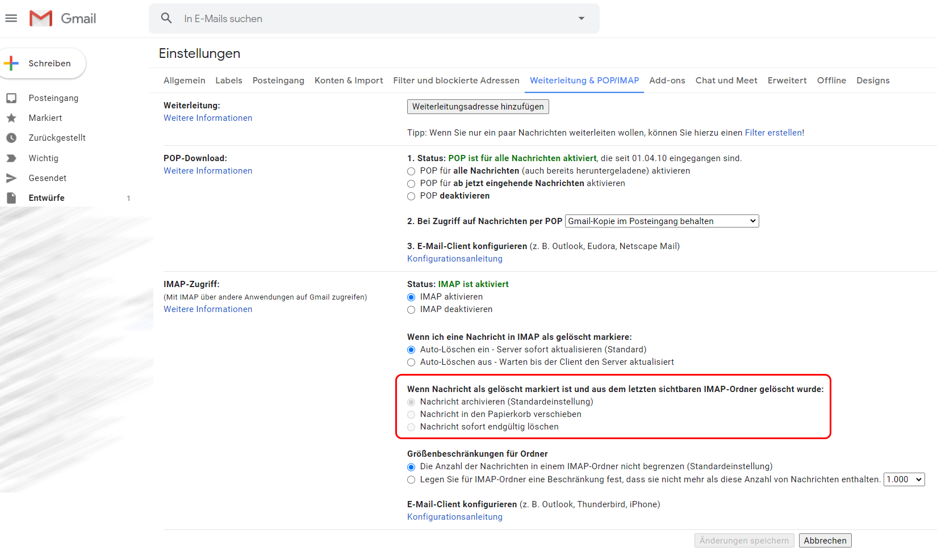Open the Labels settings tab
937x560 pixels.
229,81
